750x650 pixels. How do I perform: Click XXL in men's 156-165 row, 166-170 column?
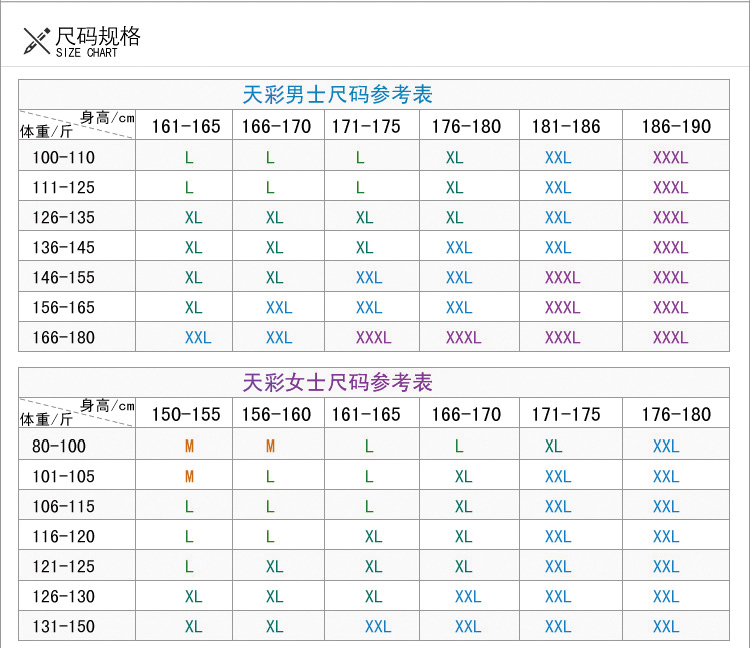[x=279, y=308]
